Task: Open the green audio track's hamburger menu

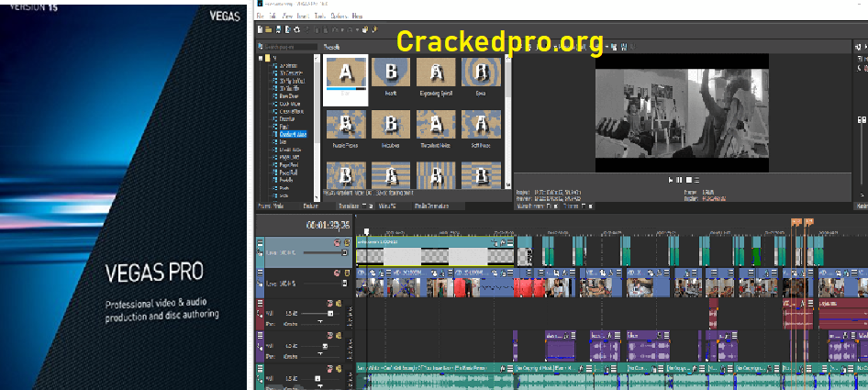Action: pyautogui.click(x=260, y=368)
